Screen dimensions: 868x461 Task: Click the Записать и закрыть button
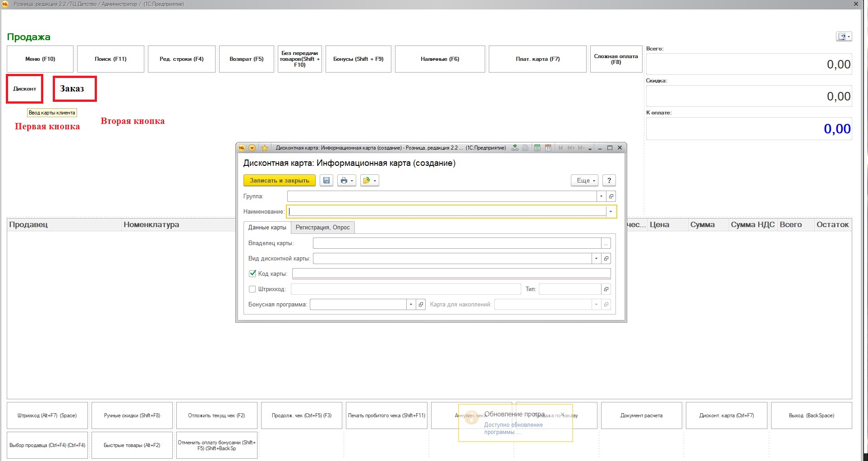(x=279, y=181)
